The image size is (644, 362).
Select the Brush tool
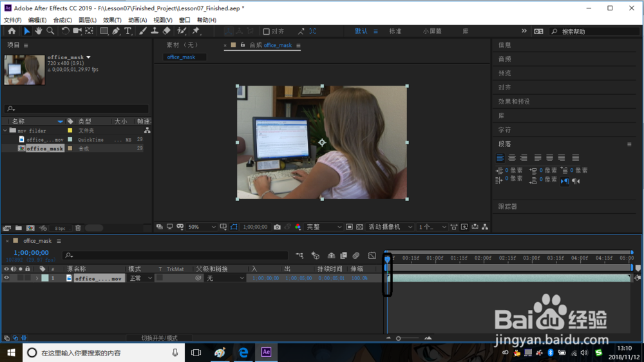(x=142, y=31)
